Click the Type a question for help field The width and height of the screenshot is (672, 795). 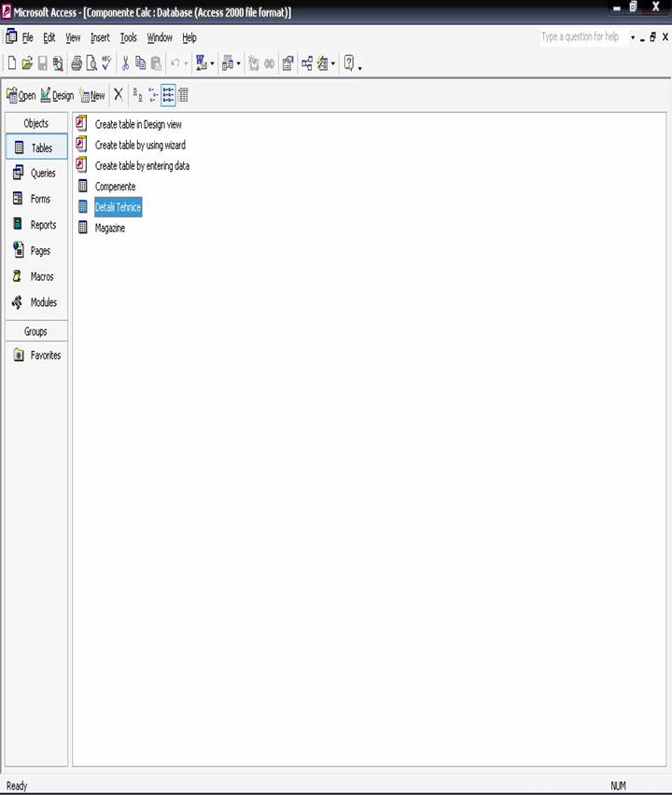[x=582, y=37]
